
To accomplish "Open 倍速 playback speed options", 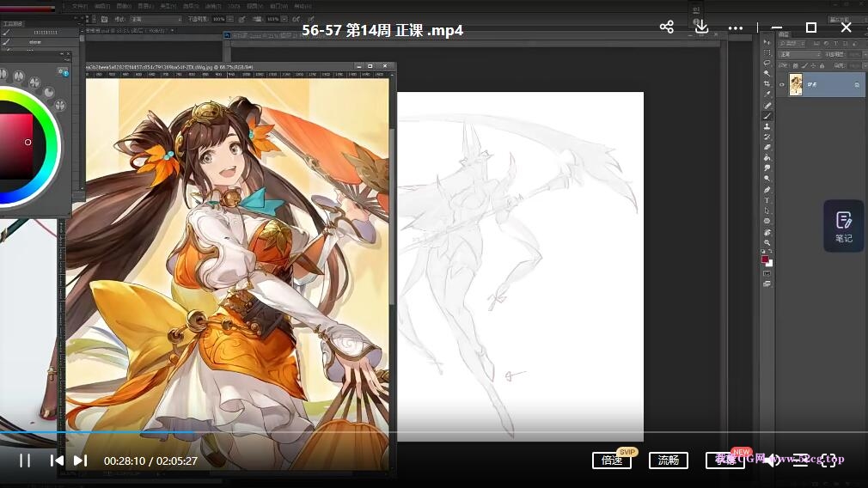I will click(612, 460).
